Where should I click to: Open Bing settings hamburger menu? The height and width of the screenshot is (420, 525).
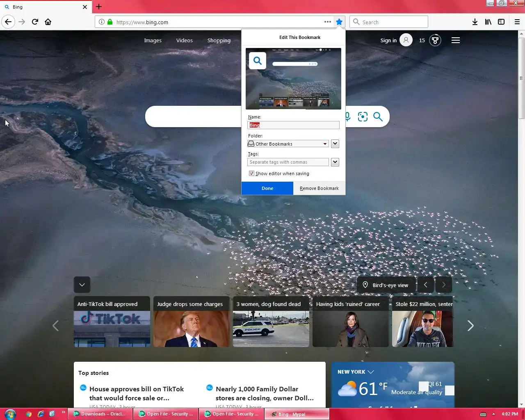(x=456, y=40)
